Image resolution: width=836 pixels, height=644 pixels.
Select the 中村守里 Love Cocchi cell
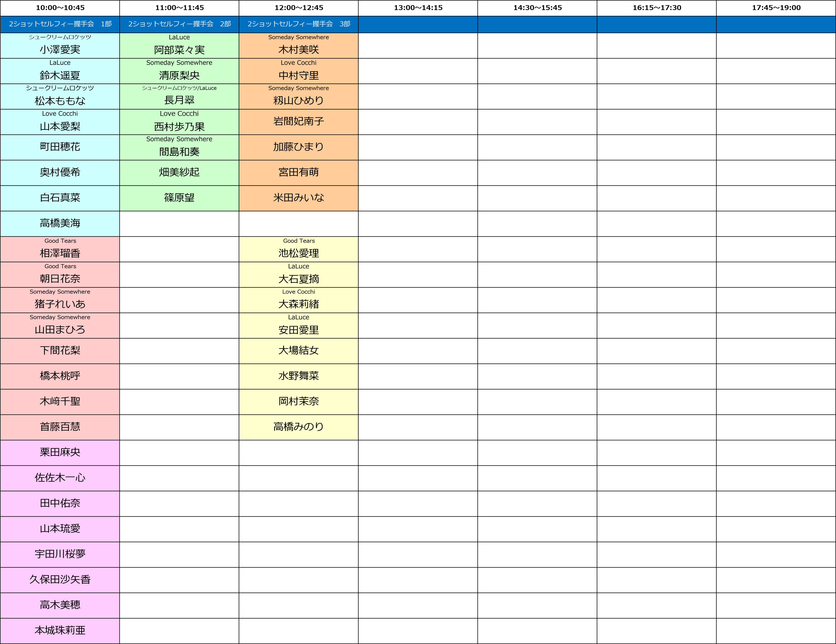click(299, 71)
